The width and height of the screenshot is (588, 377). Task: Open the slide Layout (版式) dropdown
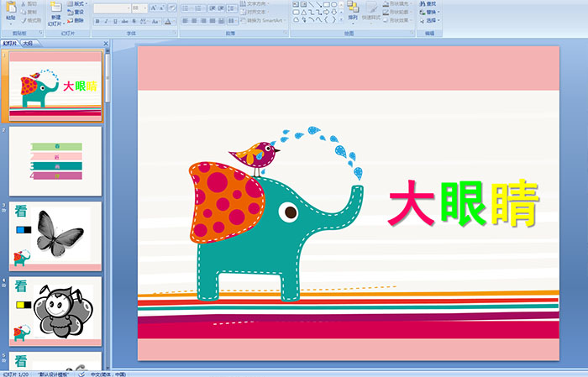pos(77,3)
